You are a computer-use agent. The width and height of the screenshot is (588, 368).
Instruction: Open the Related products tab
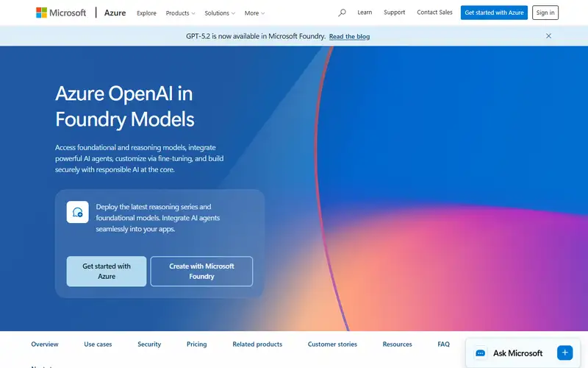point(257,344)
